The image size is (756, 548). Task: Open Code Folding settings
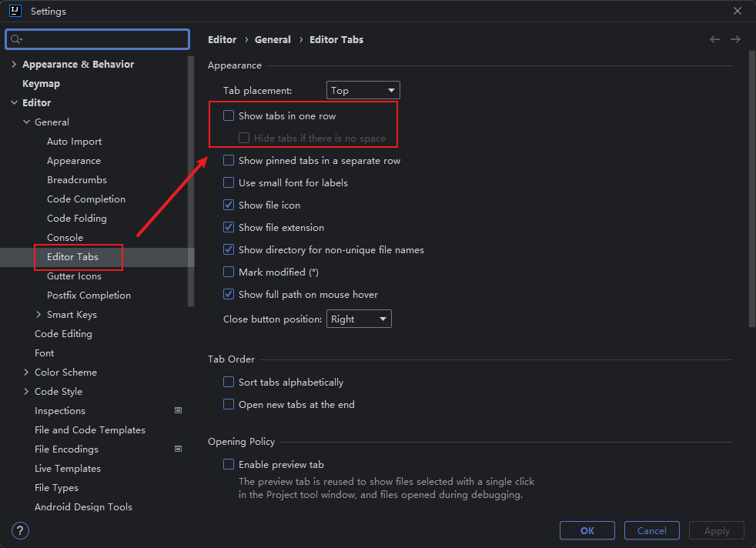[77, 219]
